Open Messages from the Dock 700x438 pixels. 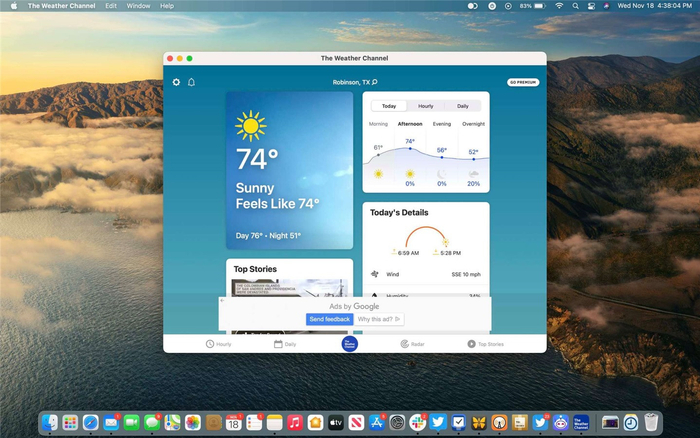(152, 422)
